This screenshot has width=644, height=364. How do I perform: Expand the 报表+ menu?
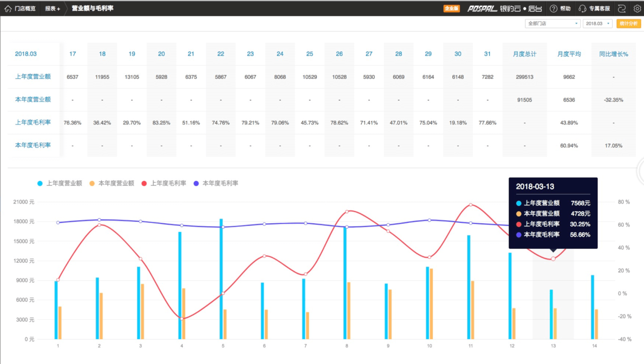pos(53,9)
